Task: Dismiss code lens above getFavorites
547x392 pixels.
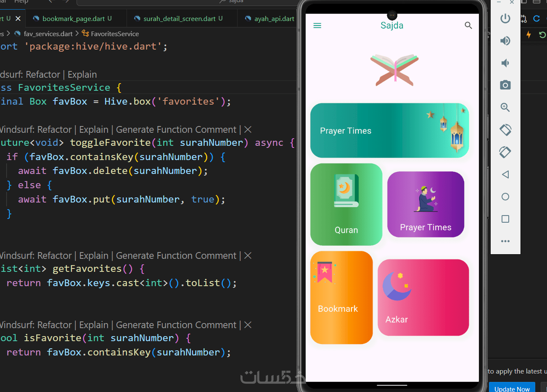Action: point(248,255)
